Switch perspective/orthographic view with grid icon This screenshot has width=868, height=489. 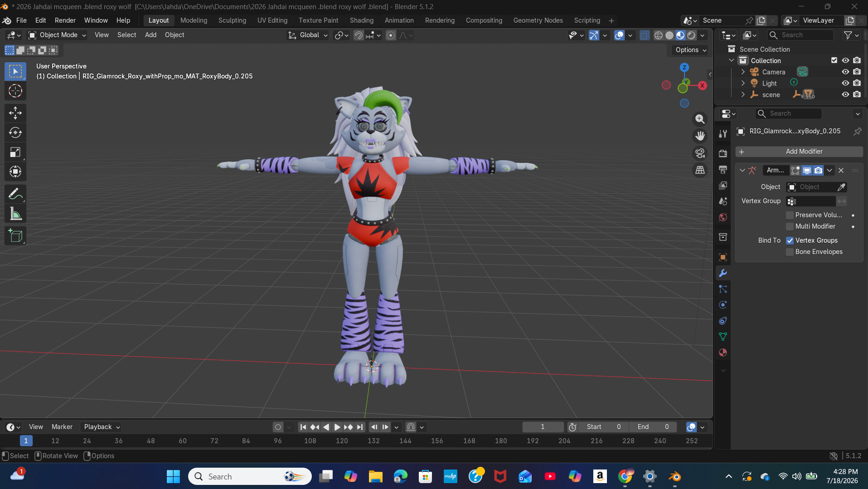[x=700, y=170]
